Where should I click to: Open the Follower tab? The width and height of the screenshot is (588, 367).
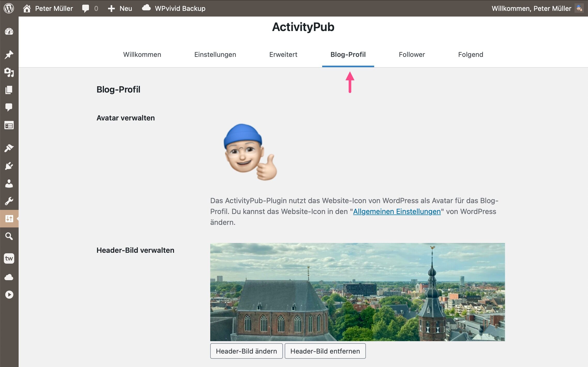point(412,55)
